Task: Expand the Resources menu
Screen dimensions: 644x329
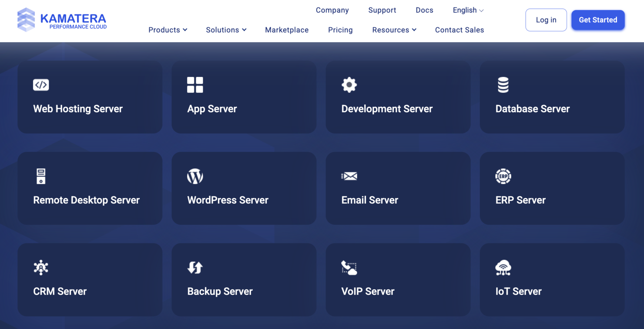Action: coord(394,30)
